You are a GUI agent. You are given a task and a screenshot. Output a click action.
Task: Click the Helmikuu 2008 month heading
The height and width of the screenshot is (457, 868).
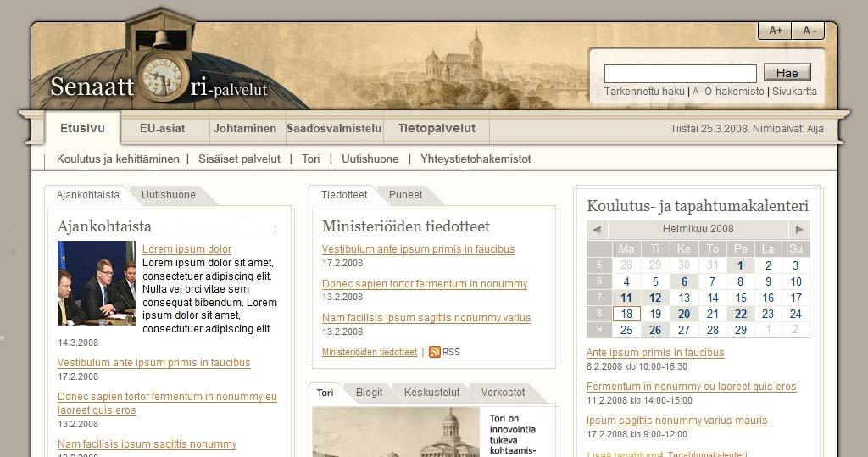click(x=698, y=229)
